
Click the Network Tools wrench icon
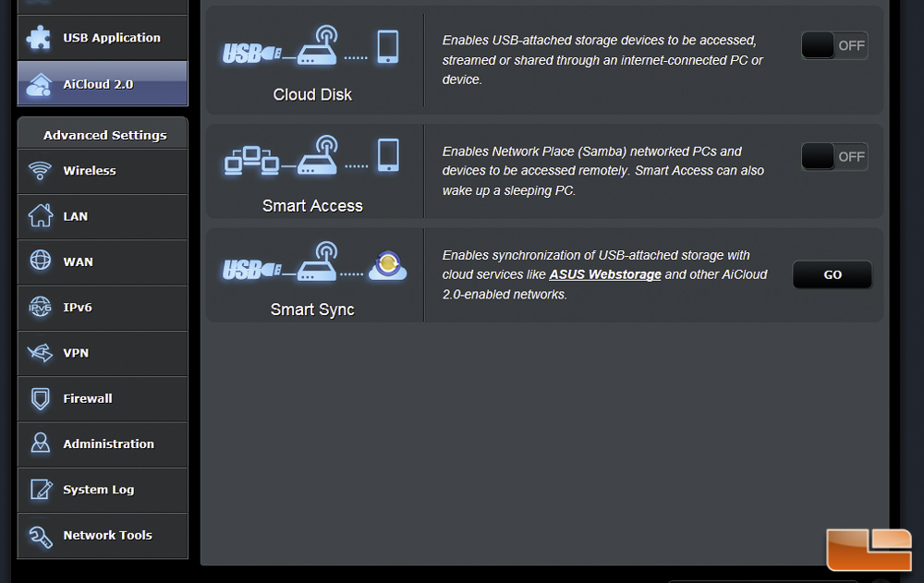41,536
